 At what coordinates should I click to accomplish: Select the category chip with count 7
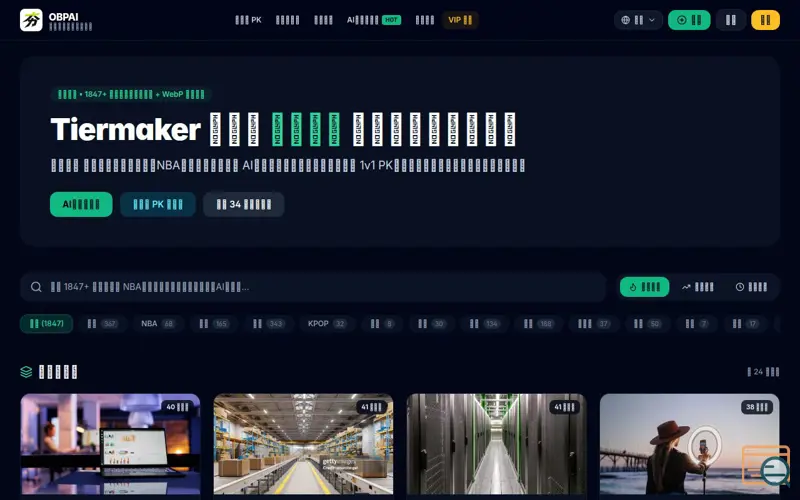(697, 323)
